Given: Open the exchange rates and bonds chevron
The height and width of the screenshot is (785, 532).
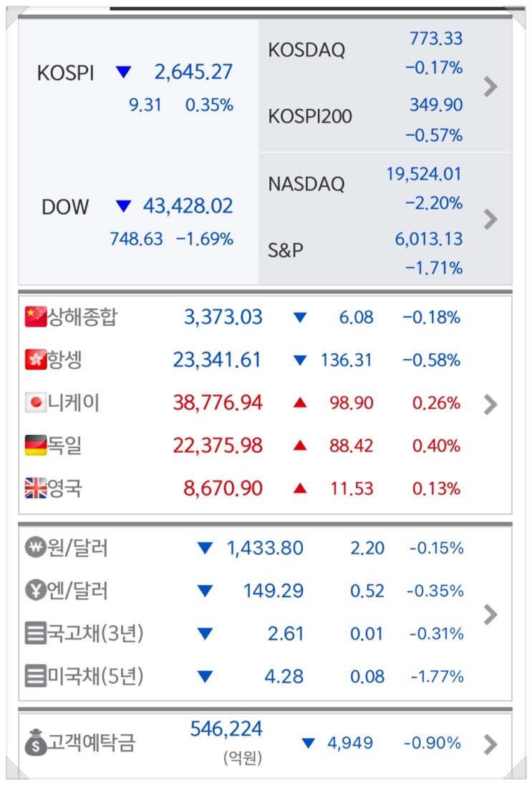Looking at the screenshot, I should point(490,614).
